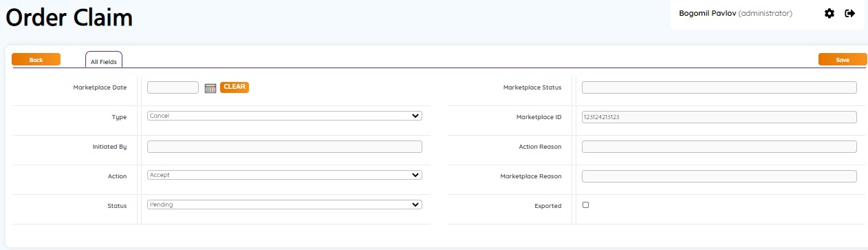Click the Marketplace Reason text box

coord(719,176)
